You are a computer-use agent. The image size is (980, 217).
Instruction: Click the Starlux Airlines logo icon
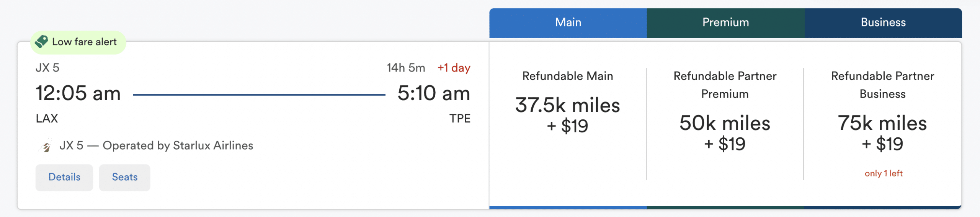pos(46,146)
